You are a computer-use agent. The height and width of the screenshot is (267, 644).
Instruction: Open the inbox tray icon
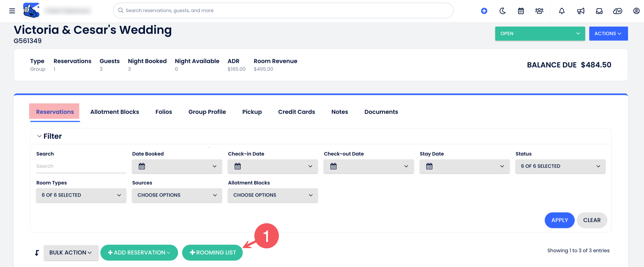click(x=599, y=11)
